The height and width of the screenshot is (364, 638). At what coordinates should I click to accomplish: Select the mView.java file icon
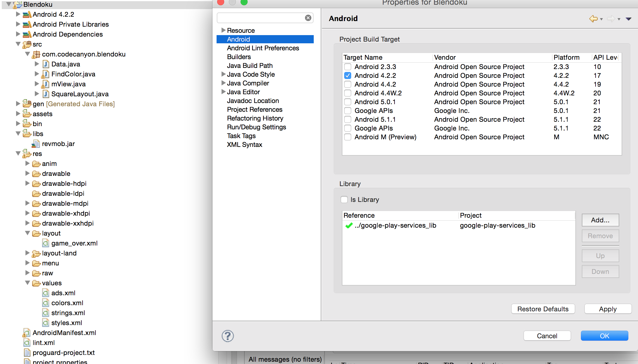point(45,84)
